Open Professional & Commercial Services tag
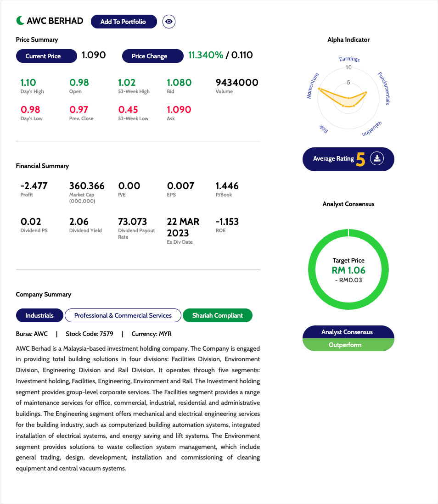The image size is (438, 504). [x=123, y=315]
